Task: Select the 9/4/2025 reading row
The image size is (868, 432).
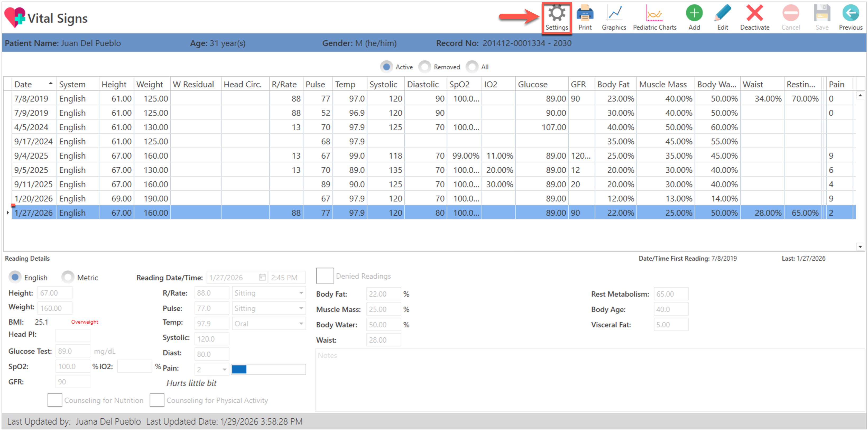Action: coord(31,156)
